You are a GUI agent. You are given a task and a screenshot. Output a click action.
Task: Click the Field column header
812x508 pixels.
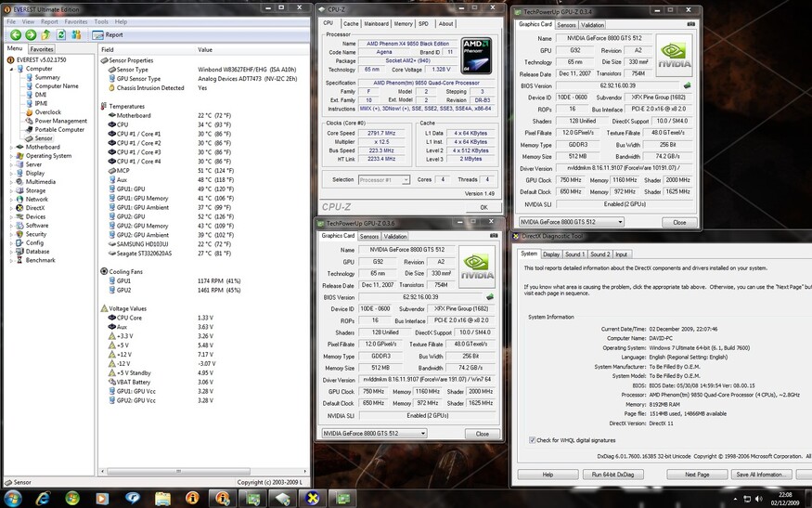(108, 50)
